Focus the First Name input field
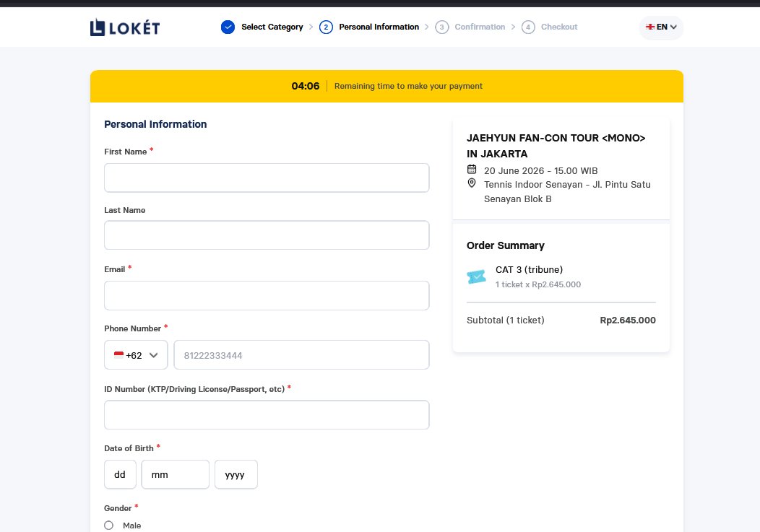760x532 pixels. (267, 178)
